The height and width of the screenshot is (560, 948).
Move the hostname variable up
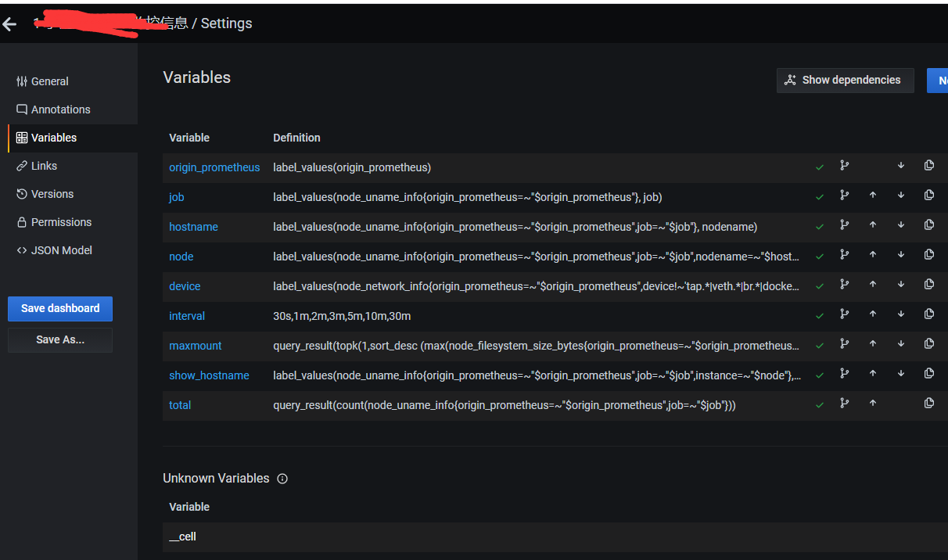tap(873, 225)
